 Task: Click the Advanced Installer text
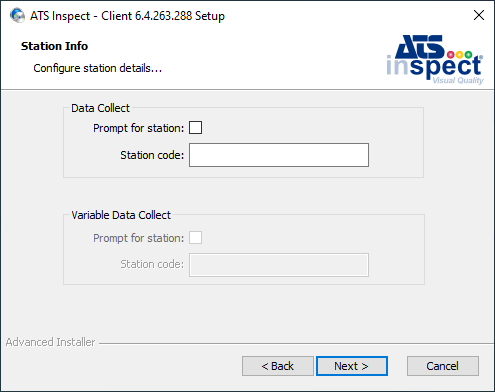pos(50,342)
